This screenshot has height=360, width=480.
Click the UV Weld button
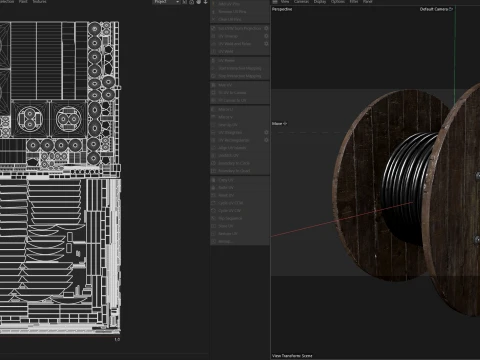pos(240,52)
